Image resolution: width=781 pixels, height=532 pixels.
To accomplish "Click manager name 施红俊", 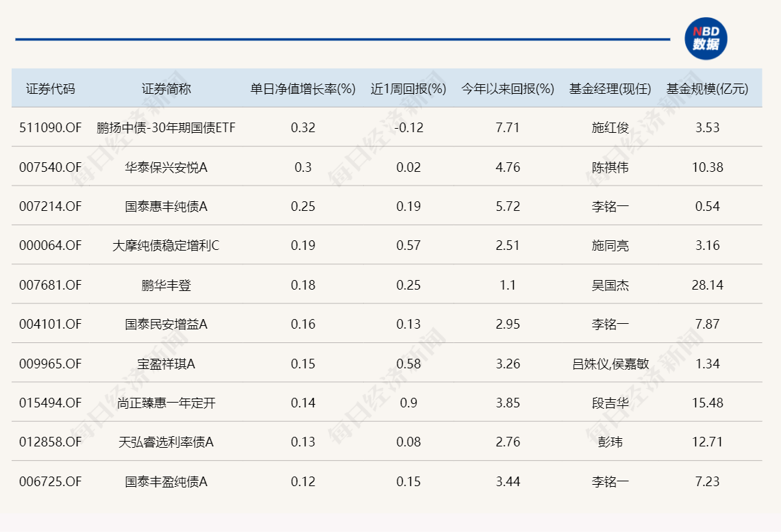I will point(610,127).
